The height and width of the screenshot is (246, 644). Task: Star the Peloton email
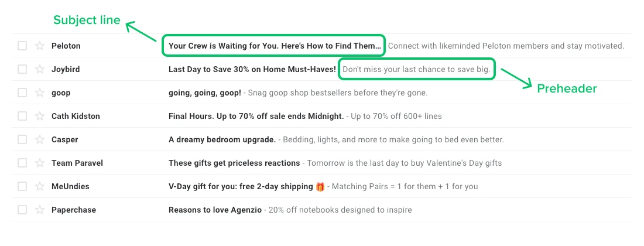pyautogui.click(x=40, y=46)
